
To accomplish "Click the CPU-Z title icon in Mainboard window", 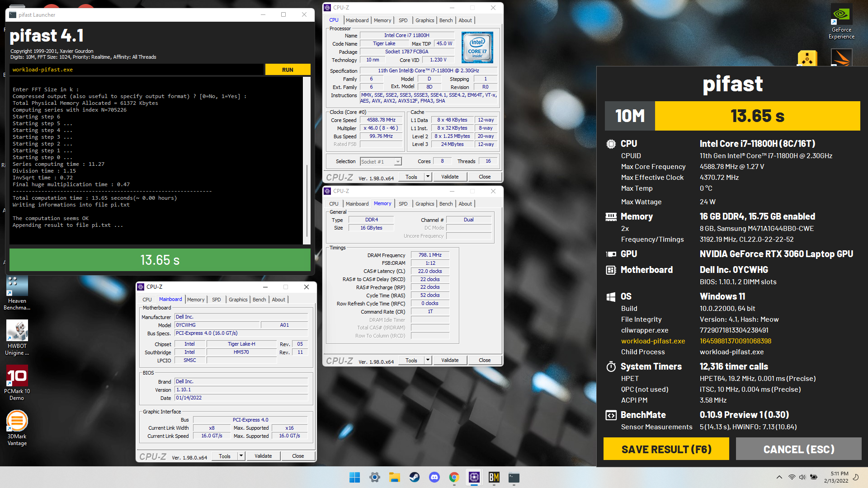I will pyautogui.click(x=141, y=287).
